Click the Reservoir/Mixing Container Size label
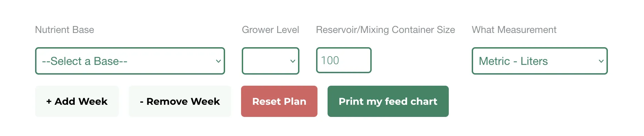The width and height of the screenshot is (644, 136). 386,30
